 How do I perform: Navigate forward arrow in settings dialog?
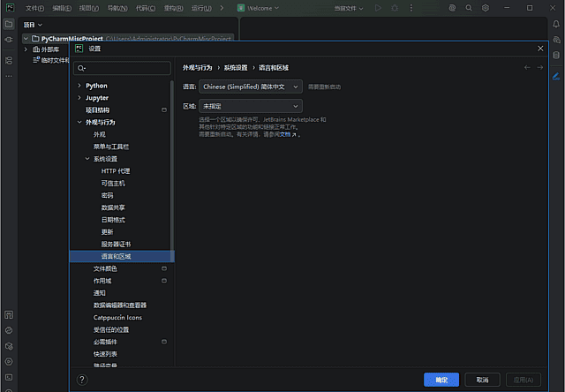click(x=539, y=67)
